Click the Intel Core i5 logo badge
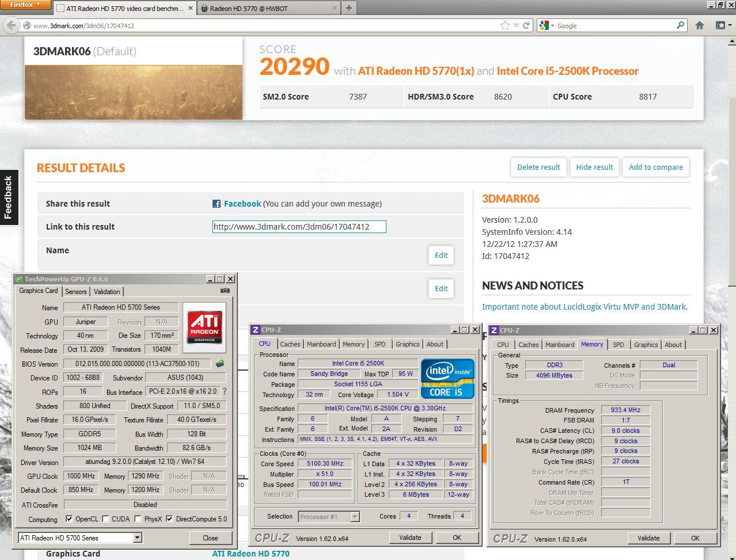This screenshot has height=560, width=736. pyautogui.click(x=447, y=378)
